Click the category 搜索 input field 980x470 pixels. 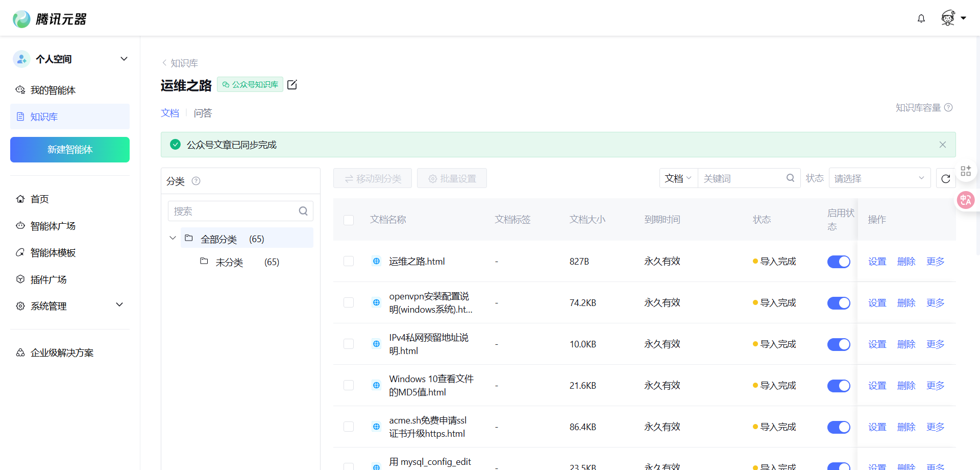pos(235,211)
